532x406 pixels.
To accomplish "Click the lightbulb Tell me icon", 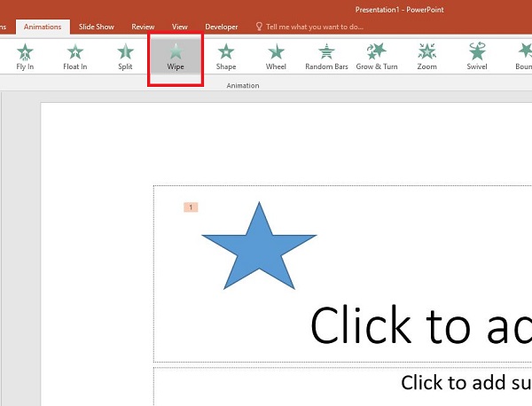I will (x=259, y=27).
